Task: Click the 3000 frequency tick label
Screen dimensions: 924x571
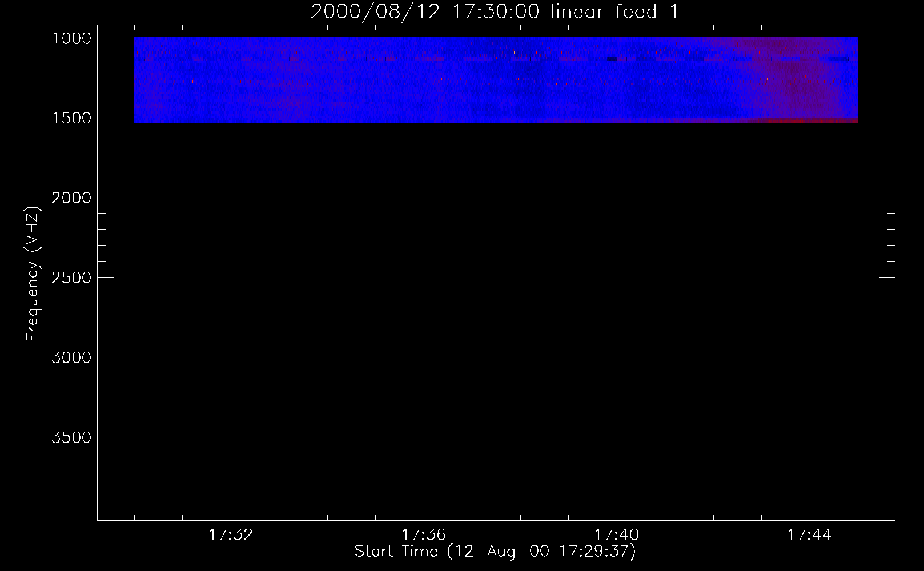Action: 71,357
